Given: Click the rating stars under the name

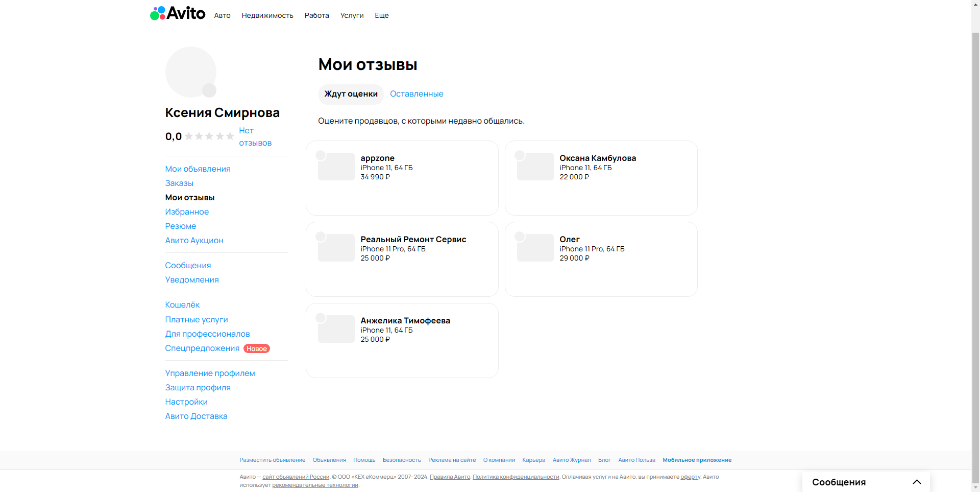Looking at the screenshot, I should click(x=209, y=136).
